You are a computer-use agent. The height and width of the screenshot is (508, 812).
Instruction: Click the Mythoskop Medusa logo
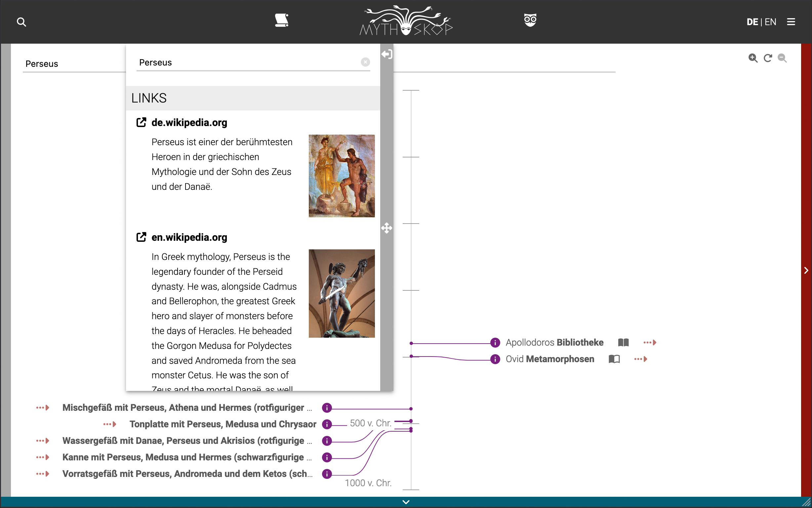point(406,21)
